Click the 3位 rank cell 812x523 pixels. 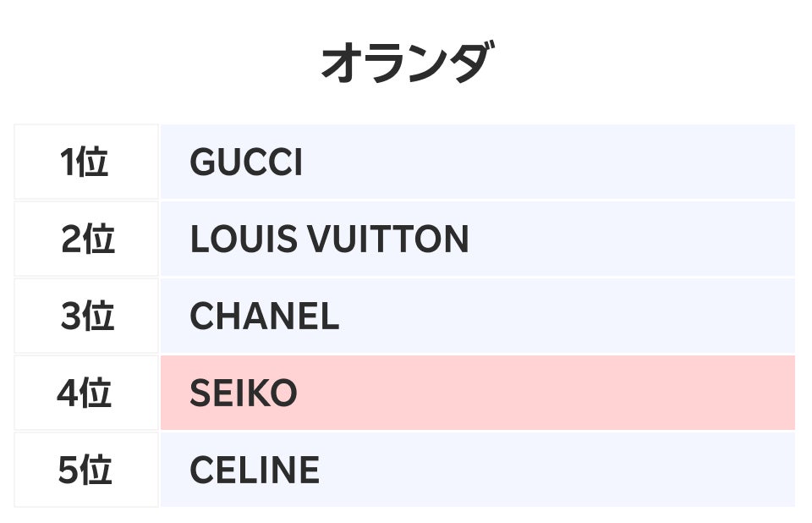tap(85, 317)
